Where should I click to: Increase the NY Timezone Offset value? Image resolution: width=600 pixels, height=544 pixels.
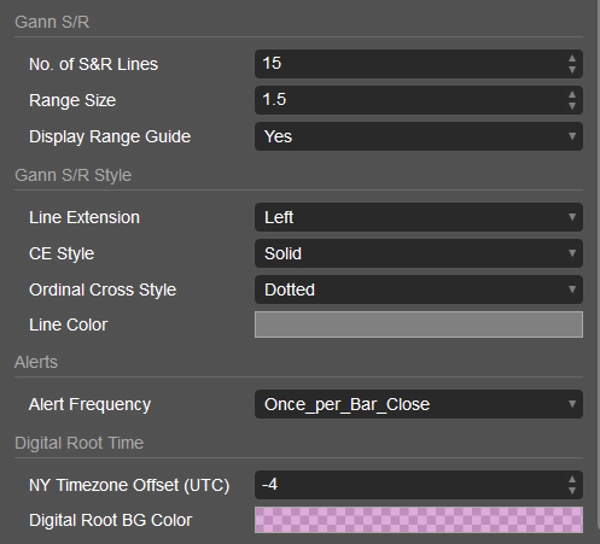click(x=572, y=480)
